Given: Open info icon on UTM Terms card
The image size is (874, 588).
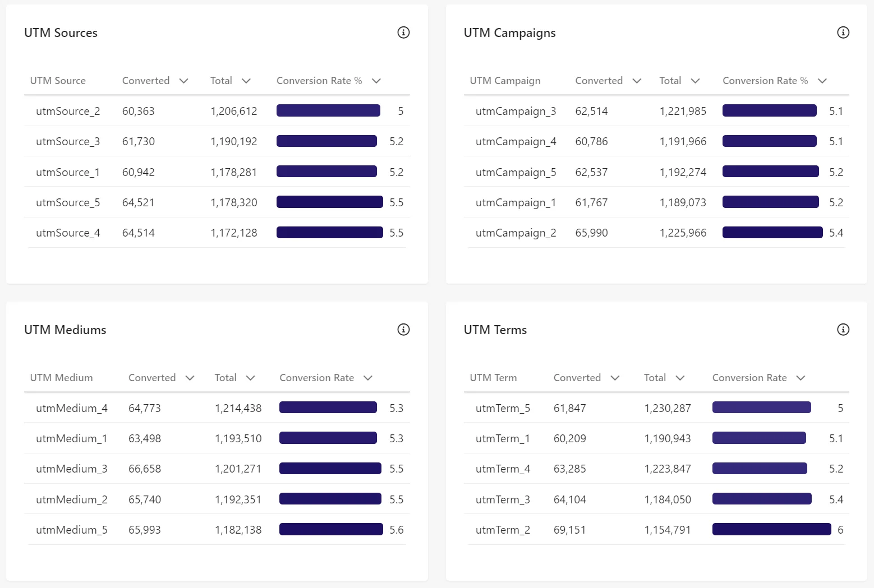Looking at the screenshot, I should [x=843, y=330].
